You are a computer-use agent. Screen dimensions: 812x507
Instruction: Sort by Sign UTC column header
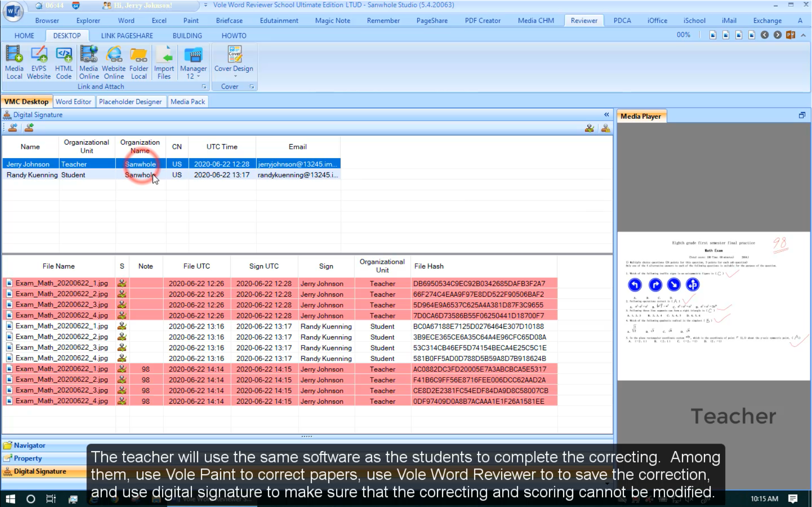(x=264, y=266)
